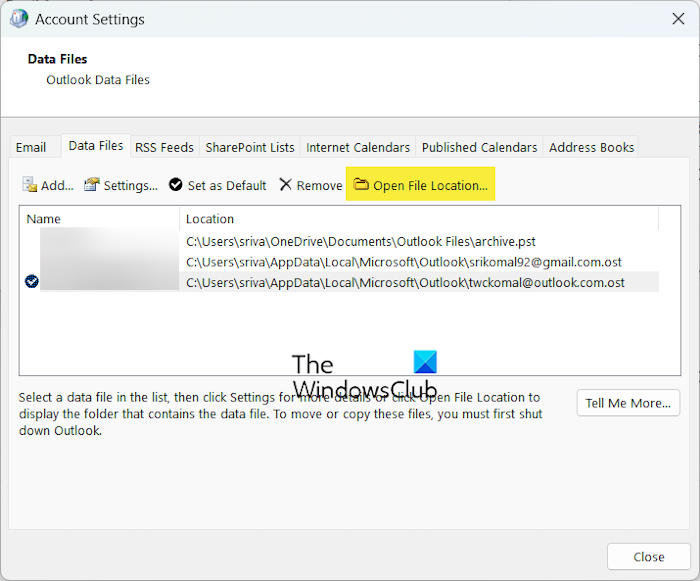Open the RSS Feeds tab

[164, 147]
